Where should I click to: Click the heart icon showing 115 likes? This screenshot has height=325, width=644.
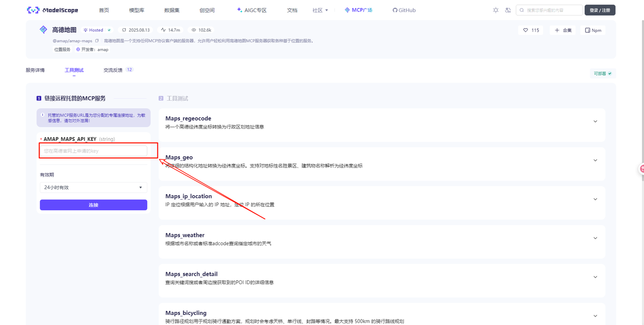(526, 30)
